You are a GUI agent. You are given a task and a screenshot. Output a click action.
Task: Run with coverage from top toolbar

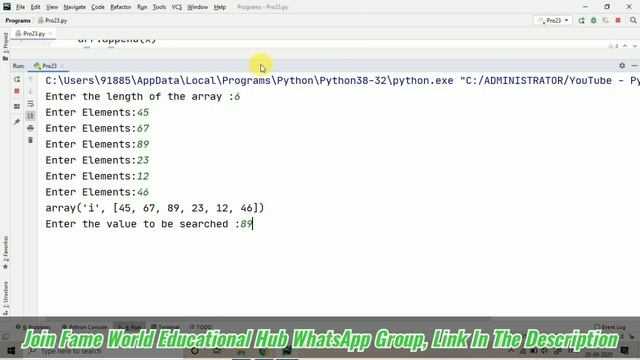click(x=606, y=20)
